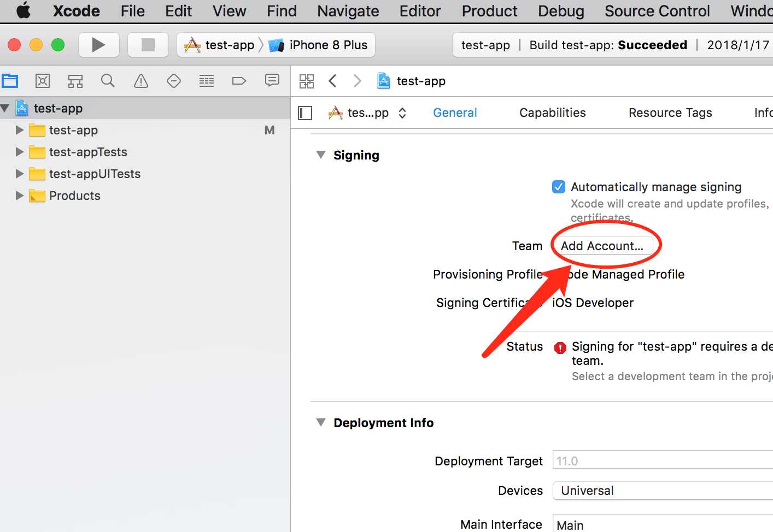Click the test-app folder icon
Screen dimensions: 773x532
tap(37, 130)
